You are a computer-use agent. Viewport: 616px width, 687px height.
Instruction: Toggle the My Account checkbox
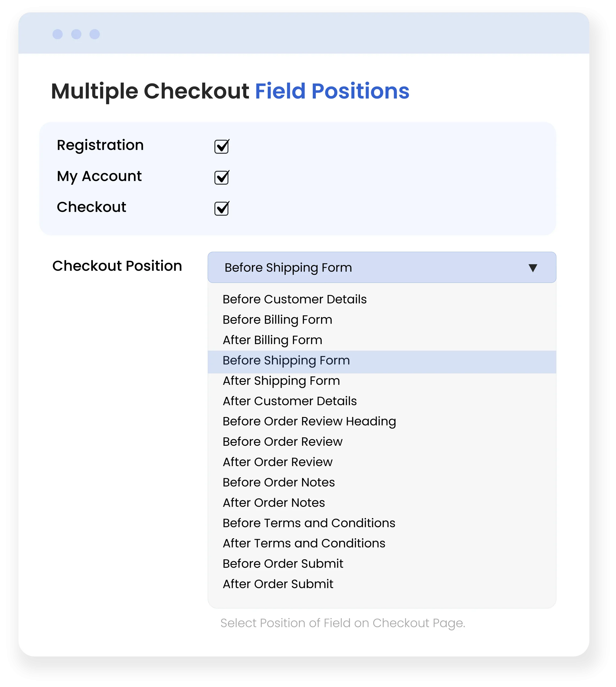221,178
